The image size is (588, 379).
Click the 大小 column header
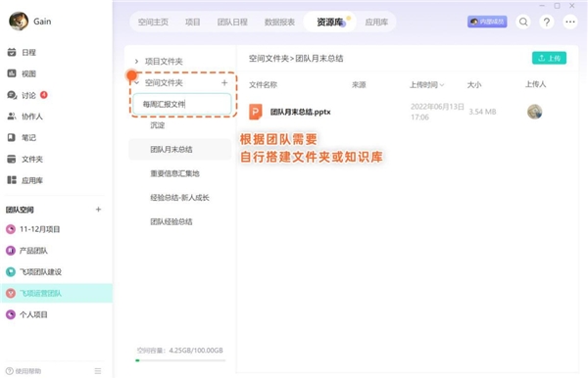click(474, 85)
